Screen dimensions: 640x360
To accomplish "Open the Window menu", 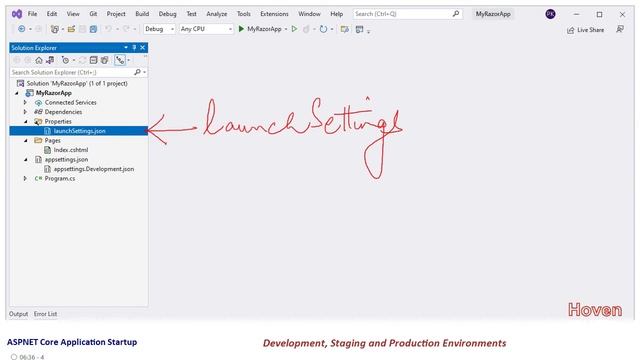I will click(309, 14).
